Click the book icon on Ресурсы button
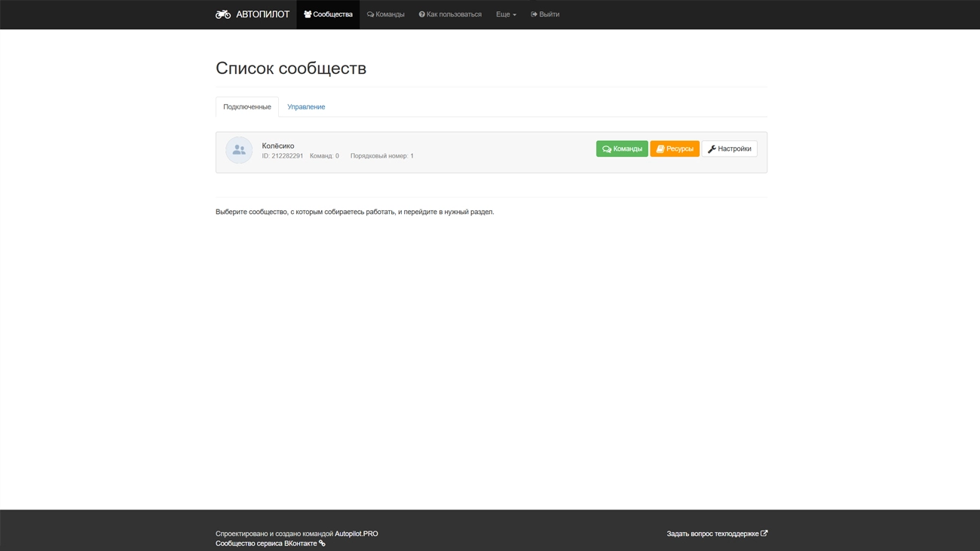This screenshot has width=980, height=551. coord(660,149)
